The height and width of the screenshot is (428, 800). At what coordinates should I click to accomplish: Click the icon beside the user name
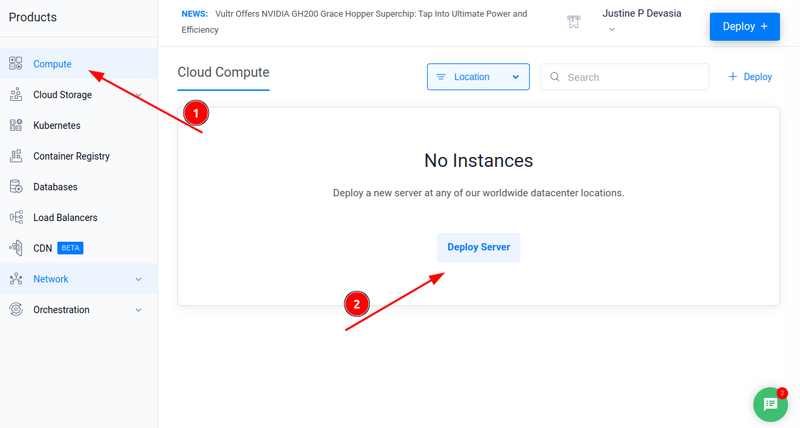573,21
